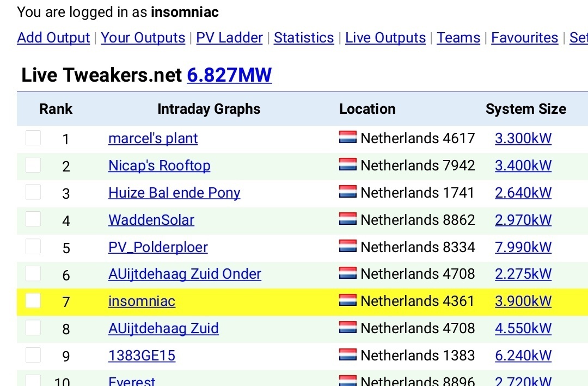The height and width of the screenshot is (386, 588).
Task: Toggle checkbox next to rank 9
Action: 33,355
